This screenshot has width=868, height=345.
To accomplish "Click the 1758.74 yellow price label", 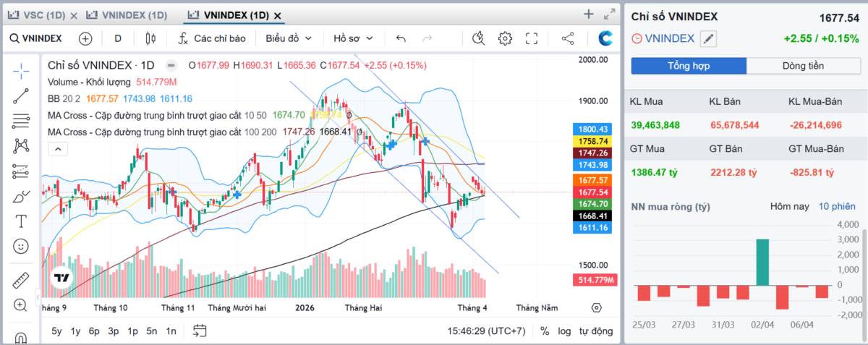I will click(x=593, y=142).
